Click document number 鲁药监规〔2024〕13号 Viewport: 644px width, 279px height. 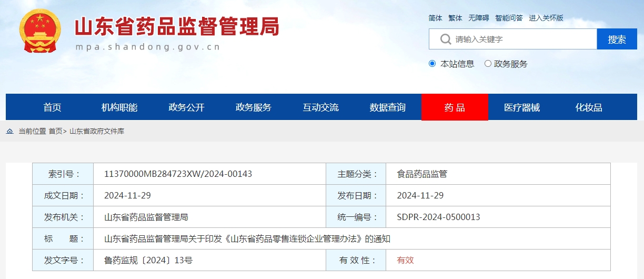(x=148, y=260)
